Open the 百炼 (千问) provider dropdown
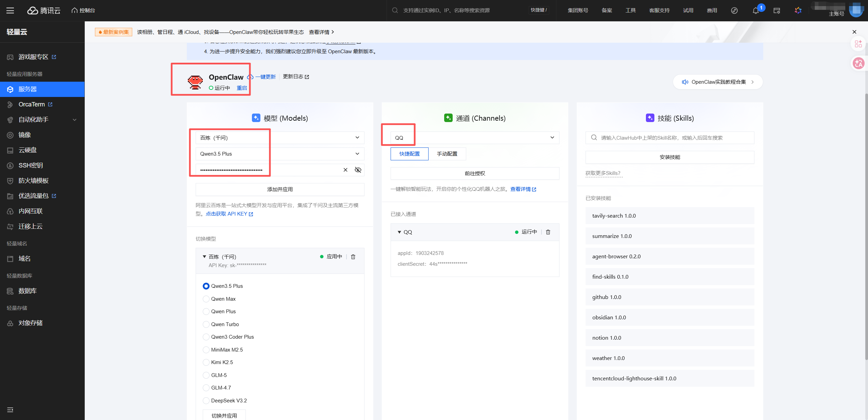Viewport: 868px width, 420px height. click(x=280, y=138)
